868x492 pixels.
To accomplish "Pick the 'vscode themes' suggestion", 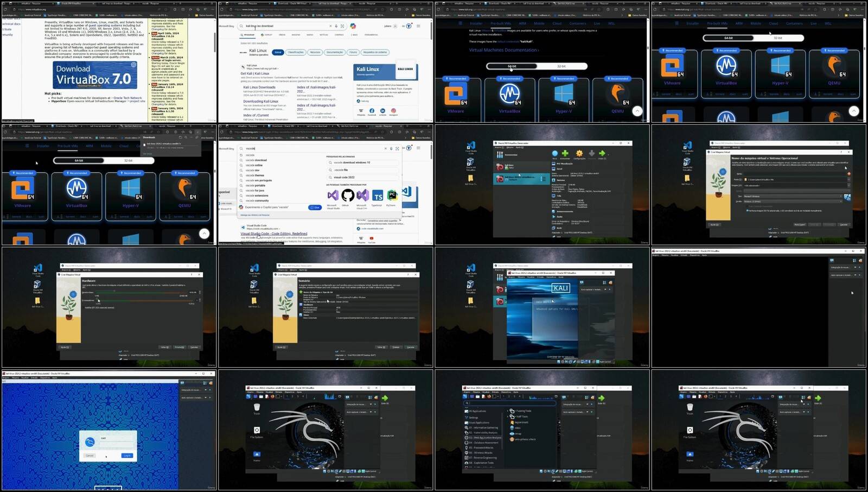I will (x=254, y=175).
